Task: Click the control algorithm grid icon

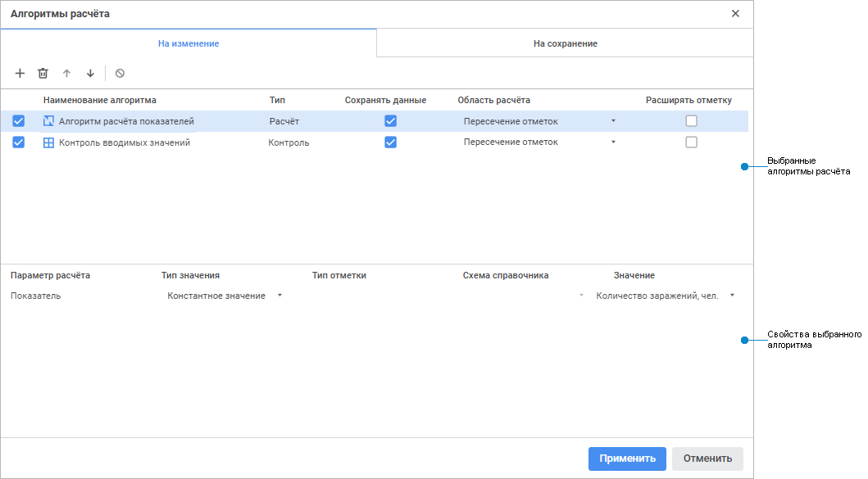Action: click(48, 142)
